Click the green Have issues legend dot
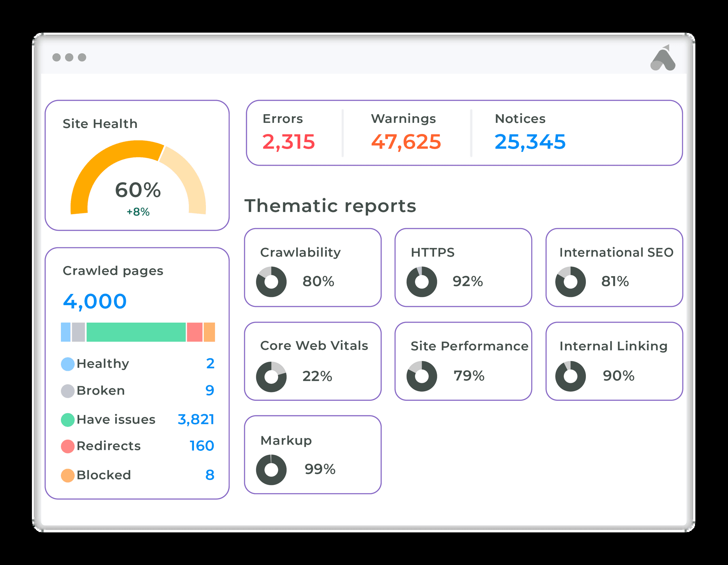728x565 pixels. click(x=68, y=420)
